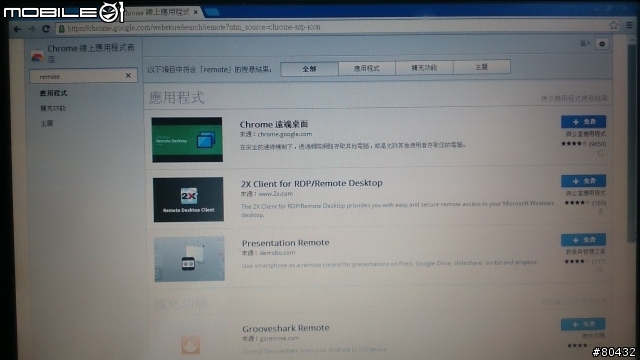The image size is (640, 360).
Task: Bookmark this page with the star icon
Action: coord(613,25)
